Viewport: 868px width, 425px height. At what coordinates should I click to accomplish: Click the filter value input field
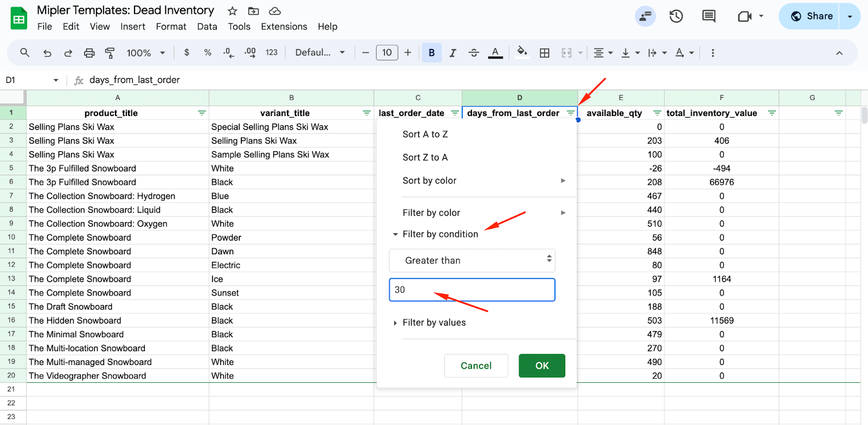pyautogui.click(x=472, y=289)
